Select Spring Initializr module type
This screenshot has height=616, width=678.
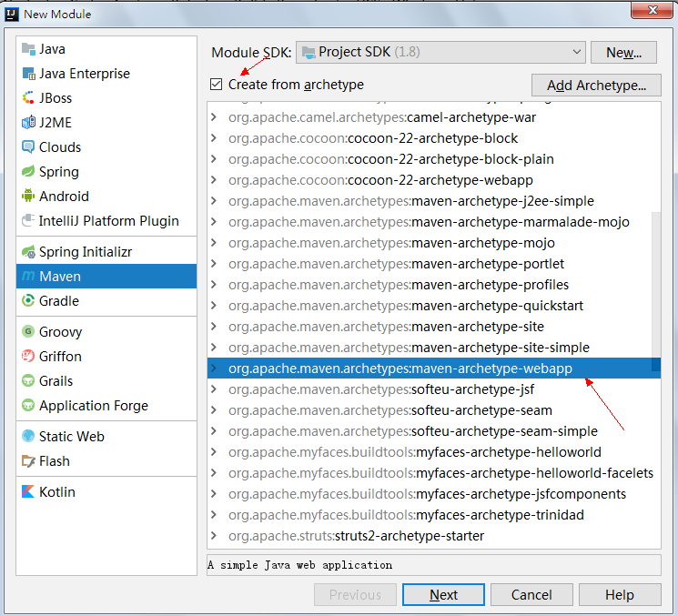(x=106, y=252)
